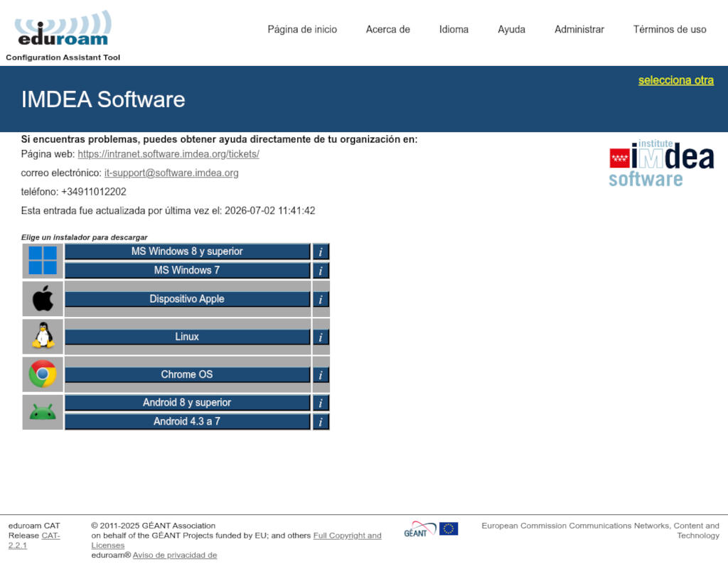The image size is (728, 569).
Task: Download MS Windows 8 y superior installer
Action: point(187,251)
